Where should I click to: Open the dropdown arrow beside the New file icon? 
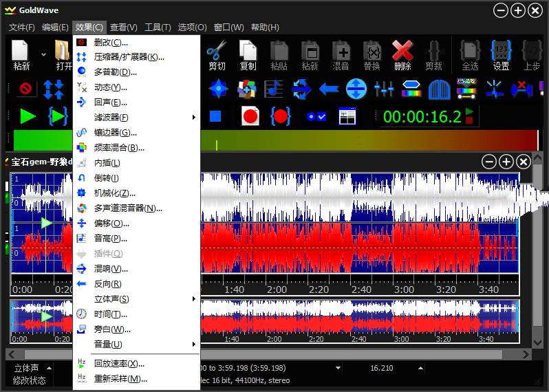click(43, 54)
